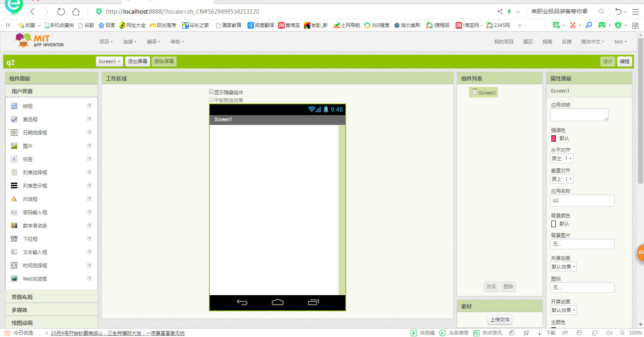Viewport: 644px width, 337px height.
Task: Enable 显示隐藏组件 checkbox
Action: (211, 92)
